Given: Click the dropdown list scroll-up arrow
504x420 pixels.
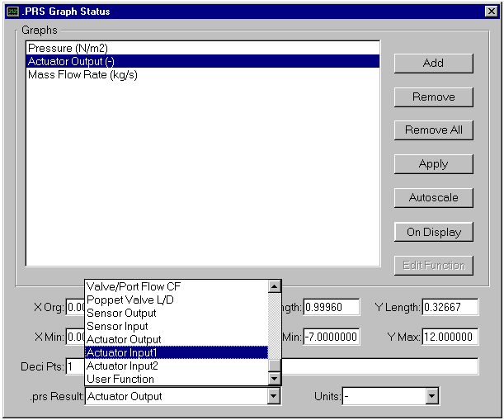Looking at the screenshot, I should pyautogui.click(x=274, y=286).
